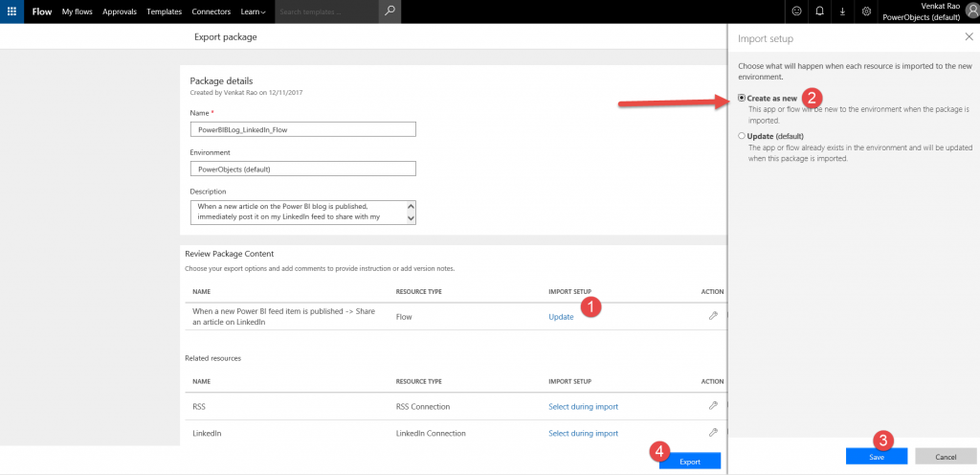Image resolution: width=980 pixels, height=475 pixels.
Task: Click the download arrow icon
Action: (842, 11)
